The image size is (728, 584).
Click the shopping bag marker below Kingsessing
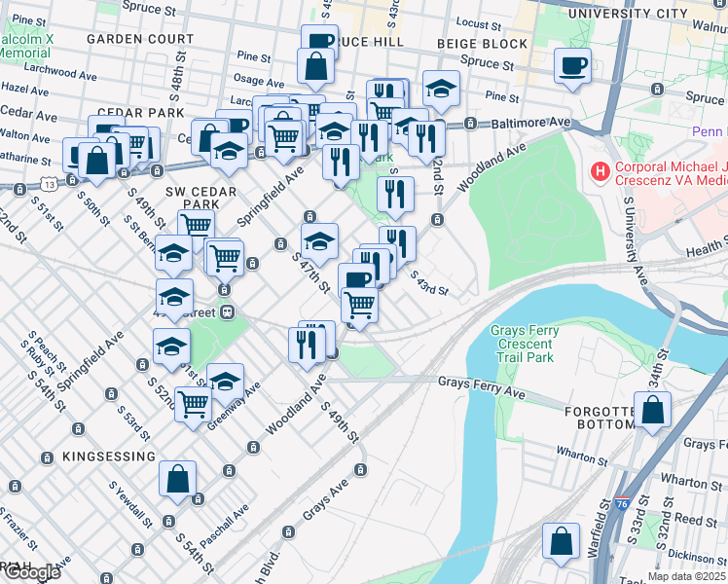[177, 480]
